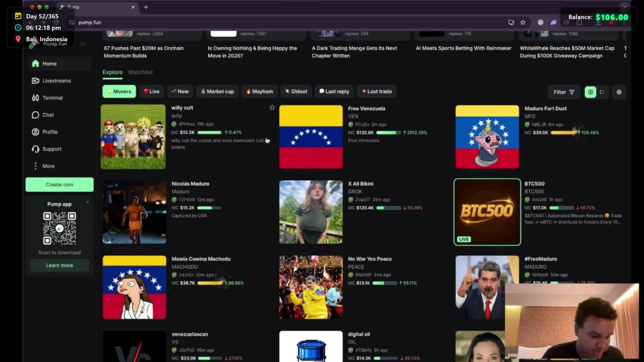Open 'Is Owning Nothing & Being Happy' headline
This screenshot has width=644, height=362.
[253, 52]
